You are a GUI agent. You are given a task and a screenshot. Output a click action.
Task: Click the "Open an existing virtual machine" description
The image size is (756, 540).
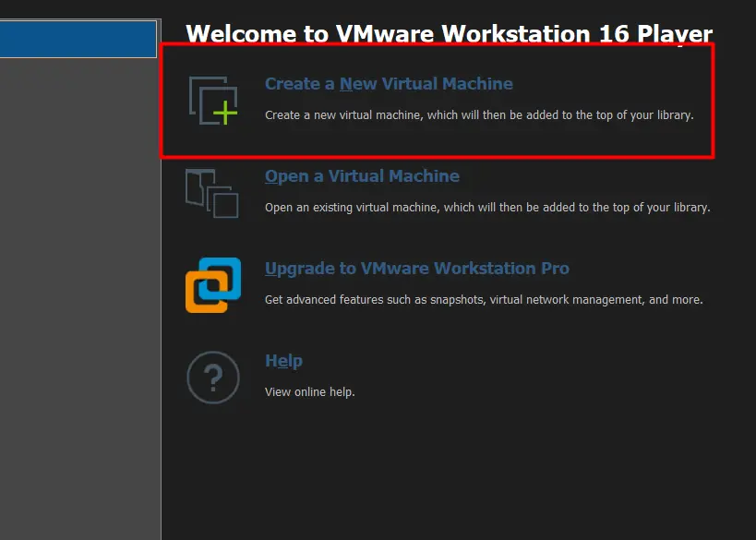click(486, 208)
